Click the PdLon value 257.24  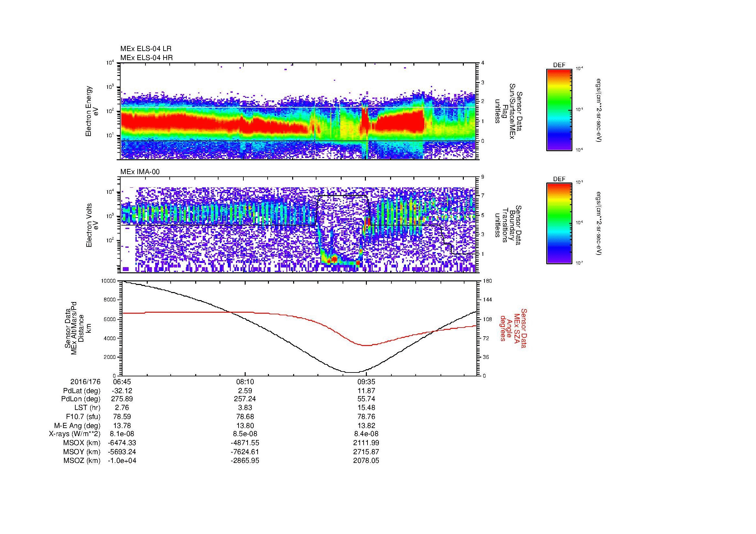[245, 399]
